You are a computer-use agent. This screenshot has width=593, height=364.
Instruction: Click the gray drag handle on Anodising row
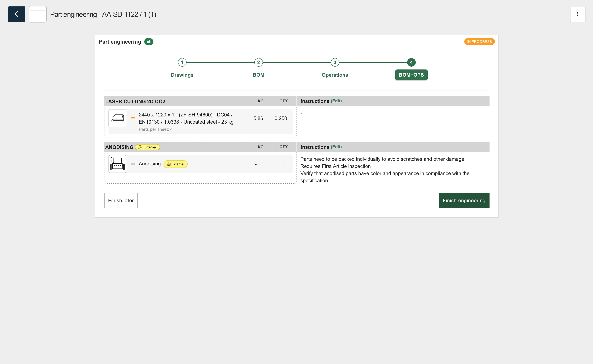point(133,164)
